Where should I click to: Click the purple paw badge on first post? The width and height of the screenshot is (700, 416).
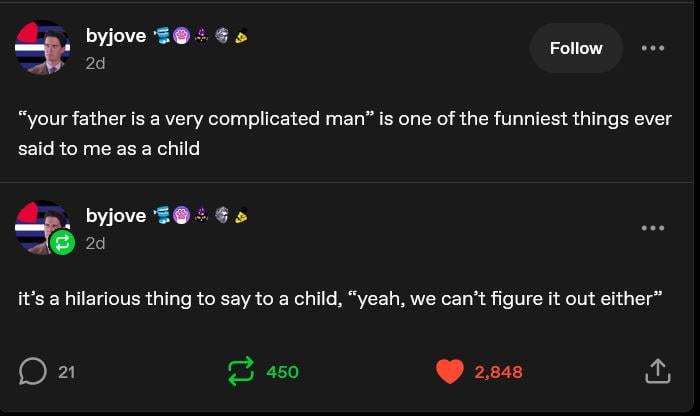[182, 37]
